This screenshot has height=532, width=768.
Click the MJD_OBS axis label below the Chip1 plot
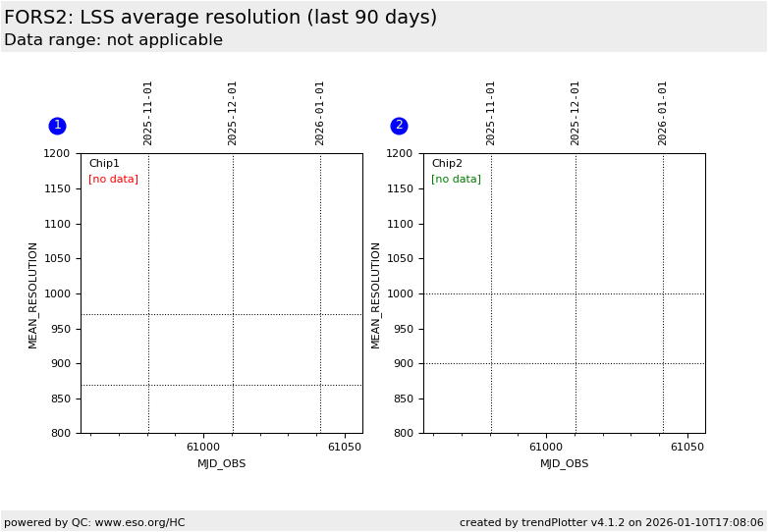click(x=222, y=463)
